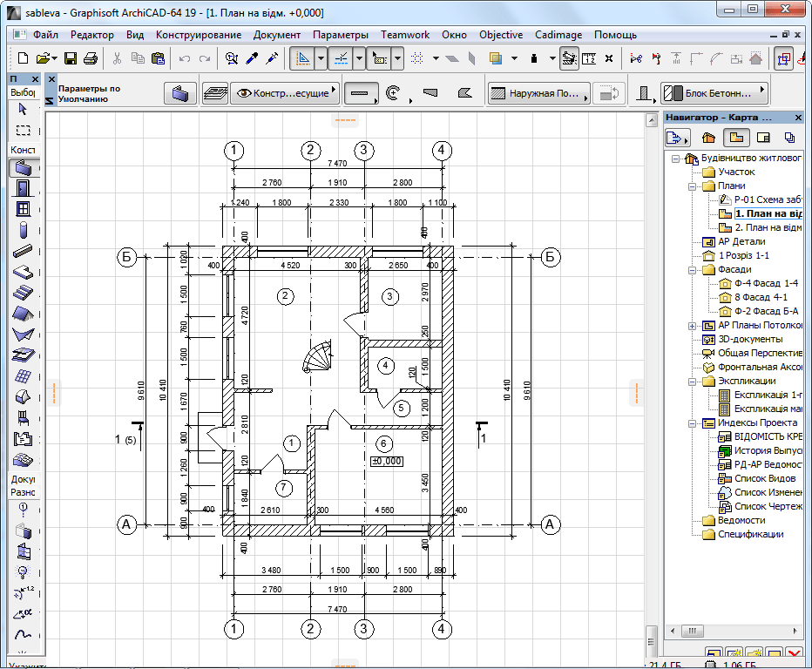Select the eyedropper pick-up parameters tool
The image size is (812, 669).
point(252,58)
